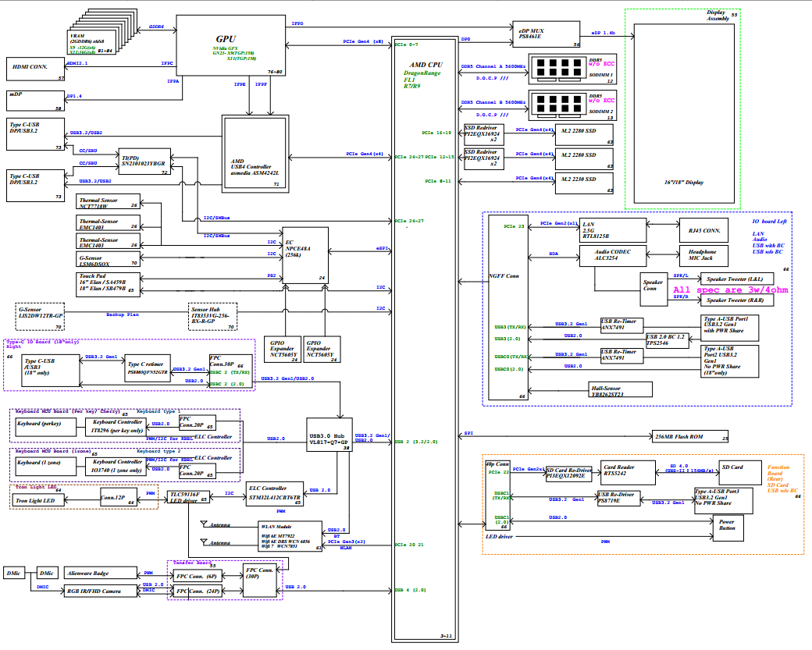Select the DDR5 SODIMM 1 module

point(572,69)
